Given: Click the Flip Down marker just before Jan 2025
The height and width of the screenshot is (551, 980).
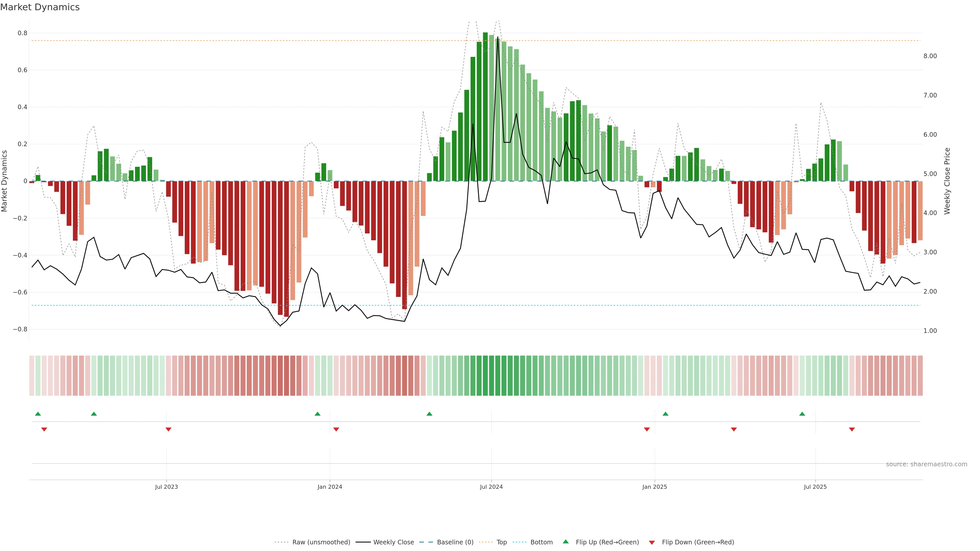Looking at the screenshot, I should point(647,429).
